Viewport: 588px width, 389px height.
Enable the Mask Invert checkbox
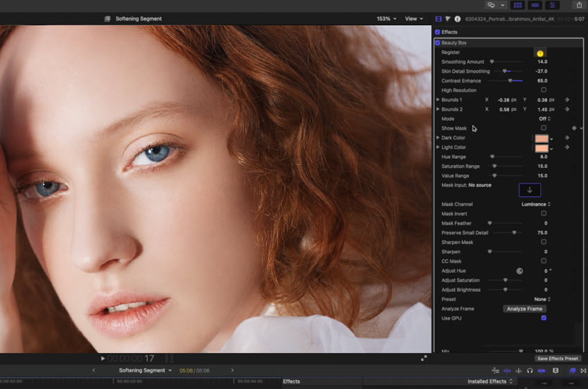pyautogui.click(x=544, y=214)
